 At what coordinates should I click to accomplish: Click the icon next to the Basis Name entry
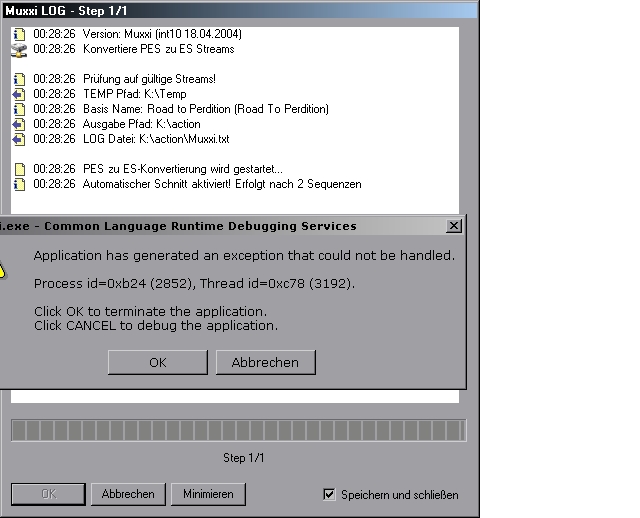pyautogui.click(x=18, y=109)
